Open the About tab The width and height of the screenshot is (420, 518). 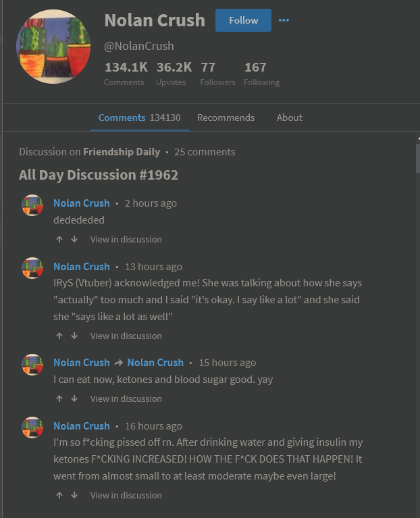tap(289, 118)
